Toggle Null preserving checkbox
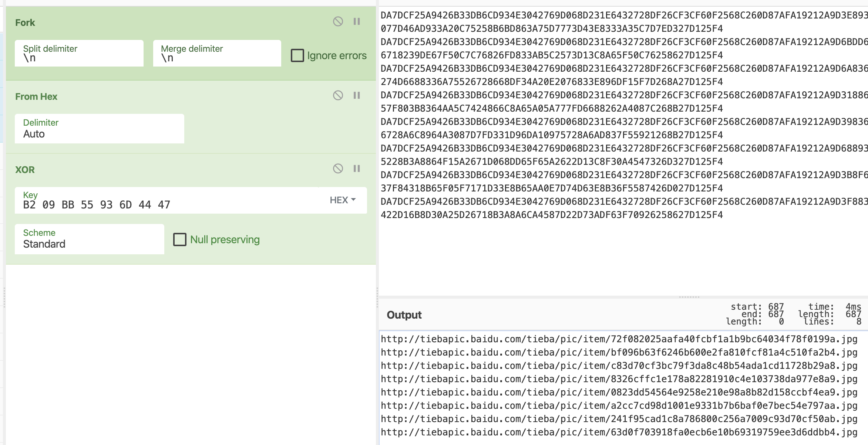Image resolution: width=868 pixels, height=445 pixels. click(x=180, y=240)
